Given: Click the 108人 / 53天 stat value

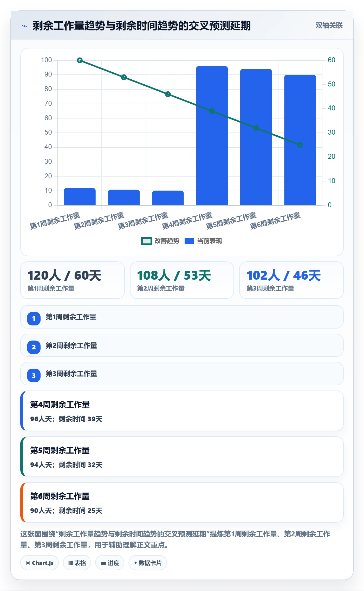Looking at the screenshot, I should point(174,275).
